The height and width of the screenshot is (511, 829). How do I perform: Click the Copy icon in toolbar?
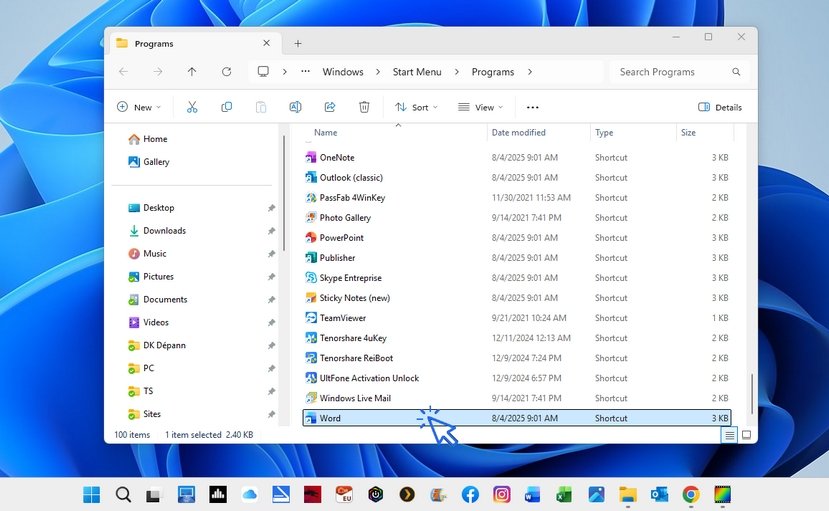[x=226, y=107]
